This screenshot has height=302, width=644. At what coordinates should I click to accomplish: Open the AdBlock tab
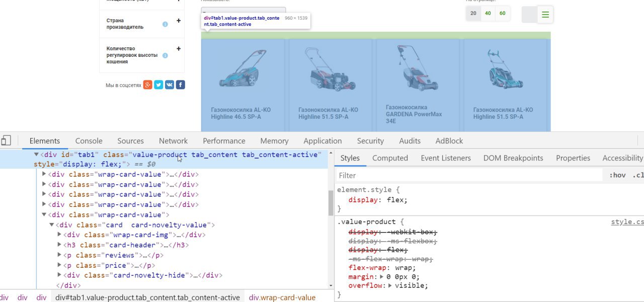pos(449,141)
